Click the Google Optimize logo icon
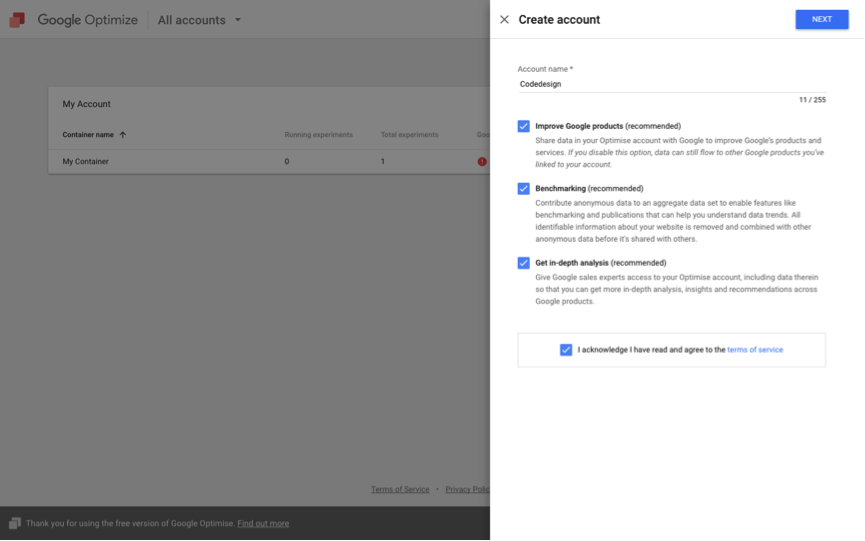This screenshot has width=865, height=541. coord(17,20)
